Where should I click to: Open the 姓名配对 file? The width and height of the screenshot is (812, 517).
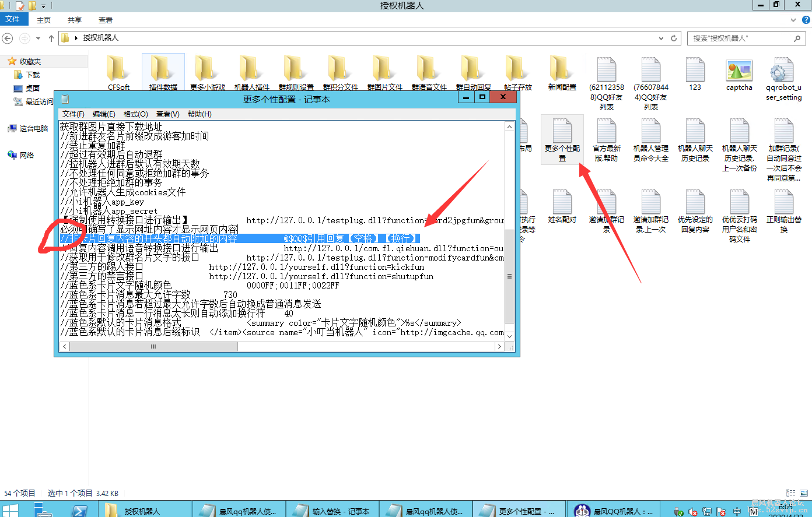pyautogui.click(x=562, y=204)
